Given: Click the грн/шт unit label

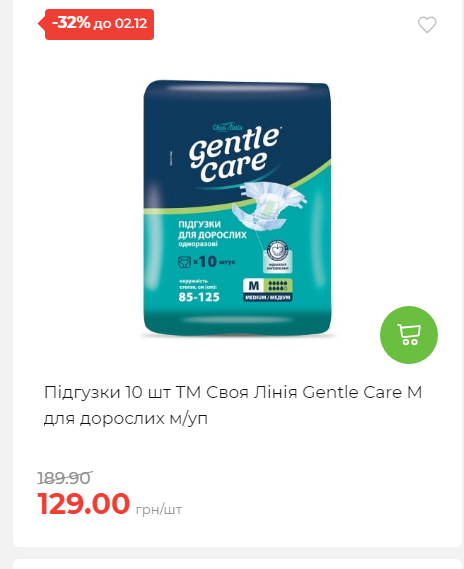Looking at the screenshot, I should pyautogui.click(x=159, y=509).
